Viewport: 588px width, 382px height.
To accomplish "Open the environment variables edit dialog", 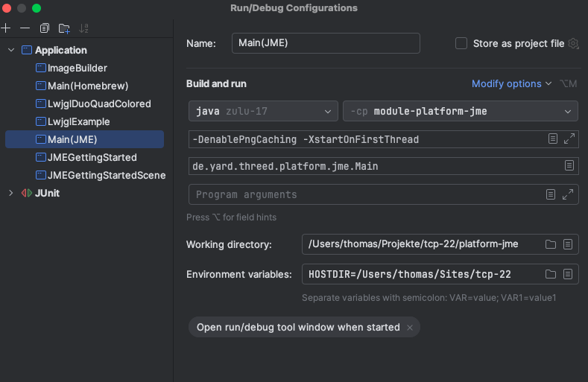I will (x=568, y=274).
